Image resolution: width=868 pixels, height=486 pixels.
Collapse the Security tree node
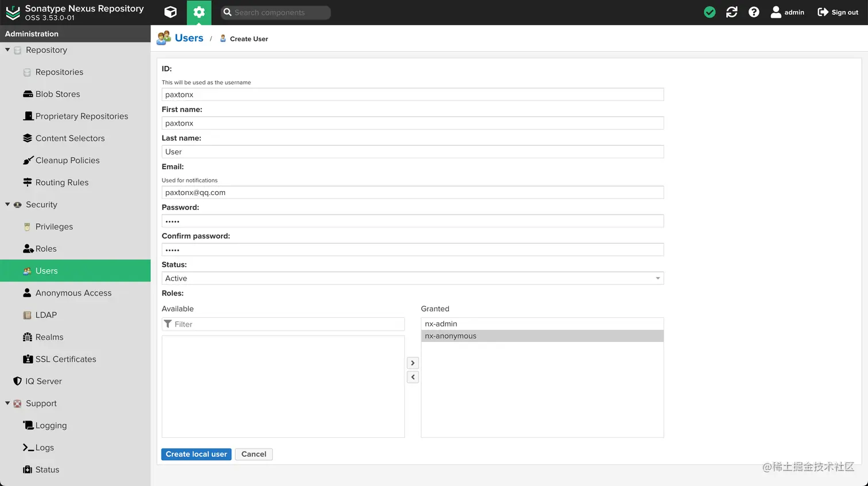(7, 204)
